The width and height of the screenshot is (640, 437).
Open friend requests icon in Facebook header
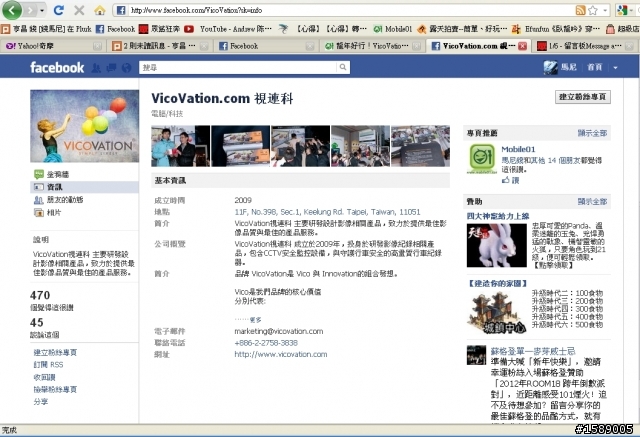tap(96, 68)
